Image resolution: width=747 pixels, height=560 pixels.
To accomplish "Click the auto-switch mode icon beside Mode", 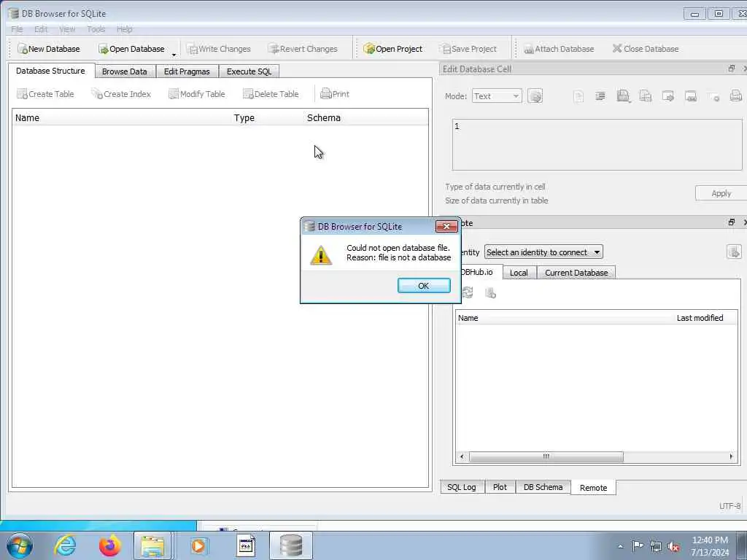I will pyautogui.click(x=535, y=96).
